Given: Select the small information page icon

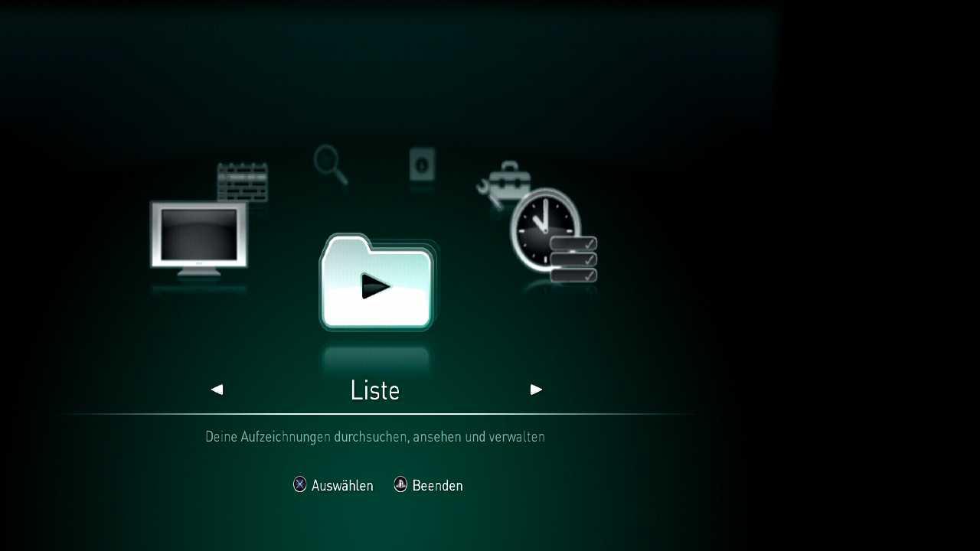Looking at the screenshot, I should (x=422, y=164).
